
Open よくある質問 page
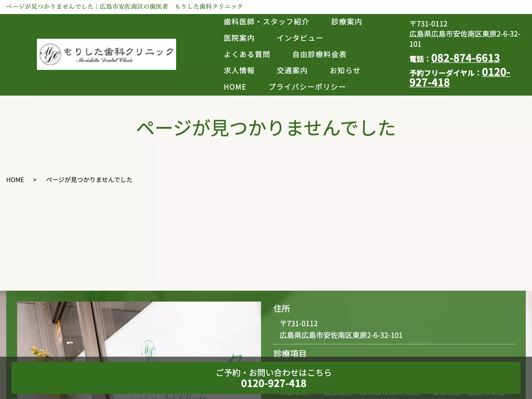click(247, 55)
